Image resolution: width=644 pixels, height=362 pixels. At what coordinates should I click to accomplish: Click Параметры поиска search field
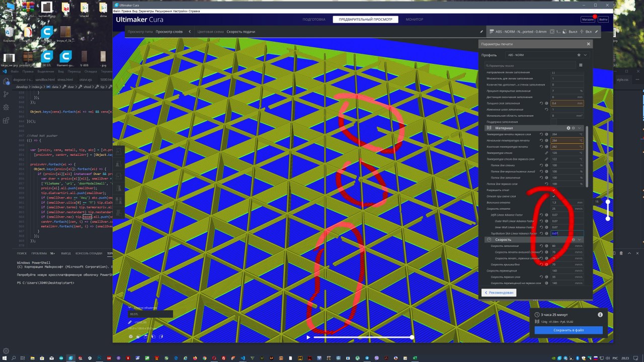tap(530, 65)
